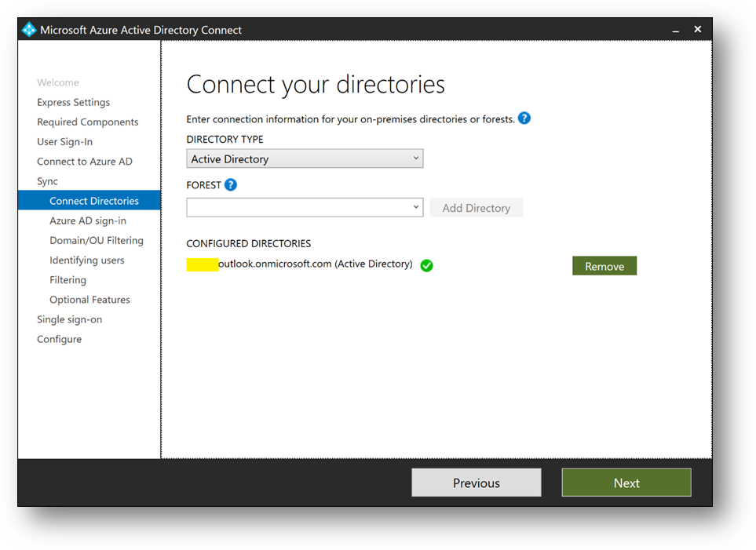The height and width of the screenshot is (550, 756).
Task: Expand the Forest combo box
Action: 305,207
